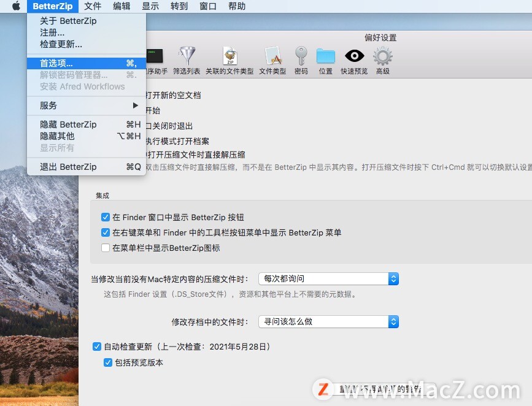The width and height of the screenshot is (532, 406).
Task: Click the 打开新的空文档 option label
Action: pos(174,95)
